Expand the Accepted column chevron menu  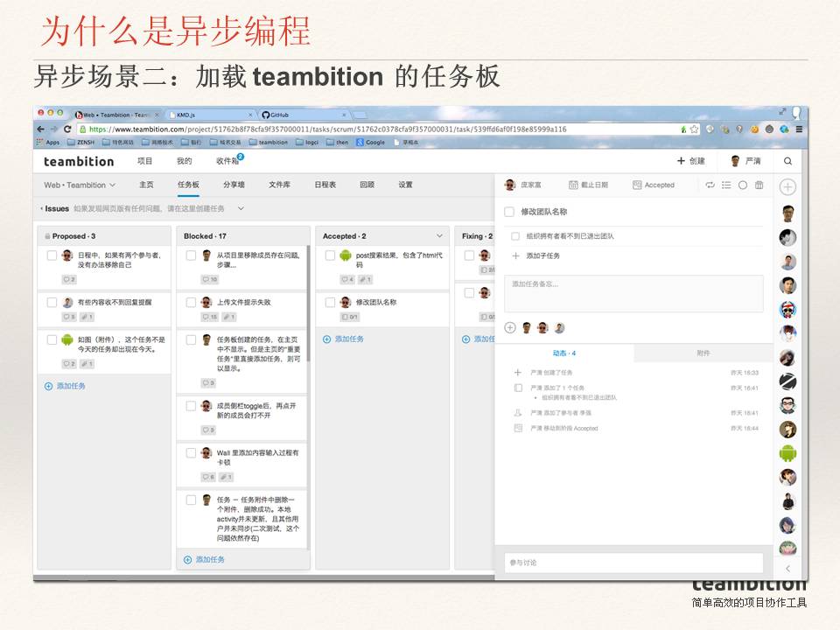[439, 236]
